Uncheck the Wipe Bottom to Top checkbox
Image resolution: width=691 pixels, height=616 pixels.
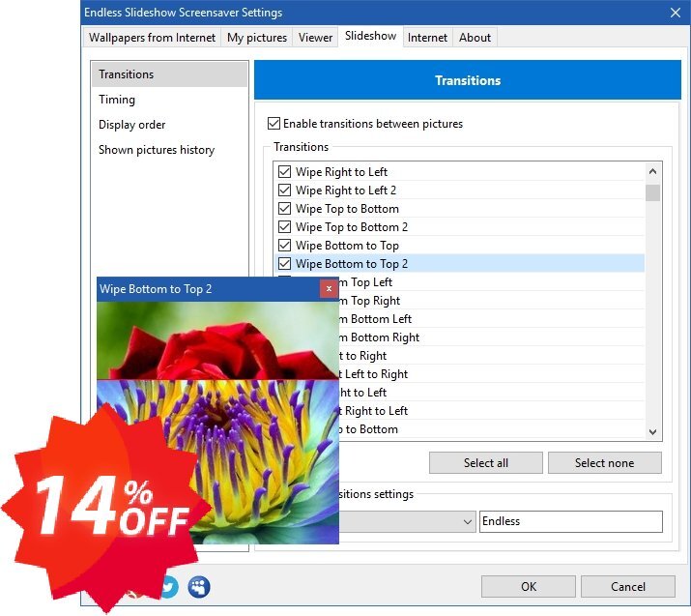click(285, 246)
